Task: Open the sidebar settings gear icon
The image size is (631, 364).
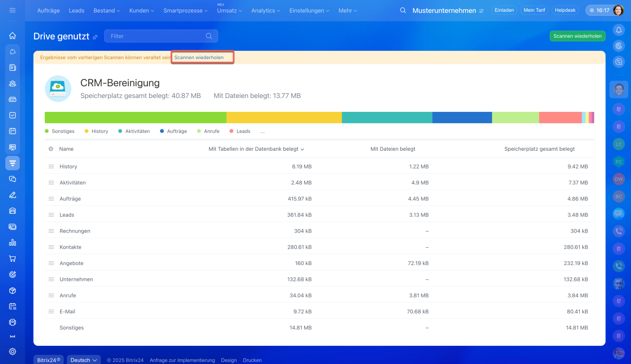Action: [x=12, y=351]
